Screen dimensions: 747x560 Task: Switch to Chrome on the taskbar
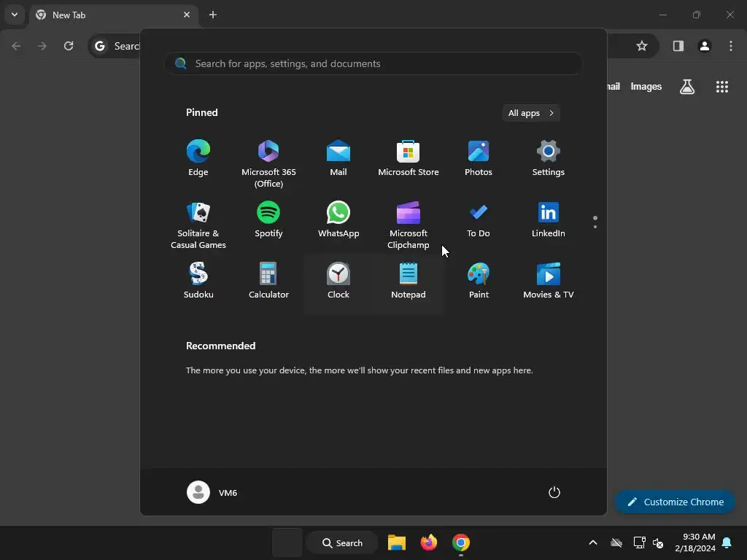click(x=461, y=542)
